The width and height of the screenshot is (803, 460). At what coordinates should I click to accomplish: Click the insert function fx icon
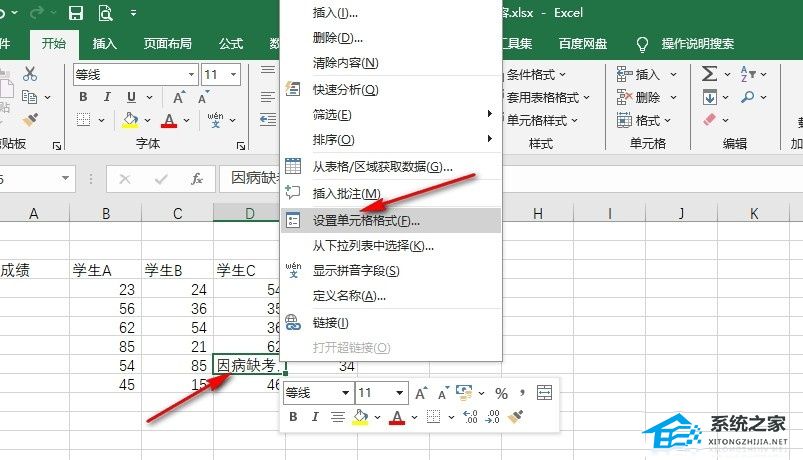197,179
